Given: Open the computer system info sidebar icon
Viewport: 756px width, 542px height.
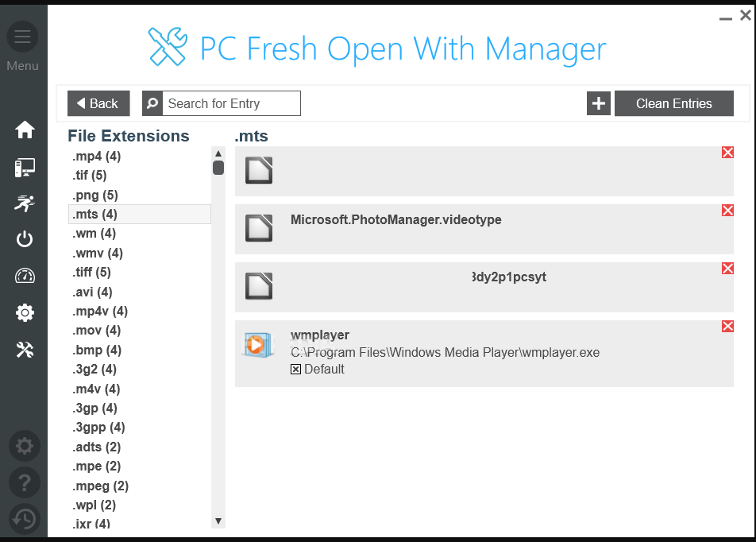Looking at the screenshot, I should pyautogui.click(x=25, y=168).
